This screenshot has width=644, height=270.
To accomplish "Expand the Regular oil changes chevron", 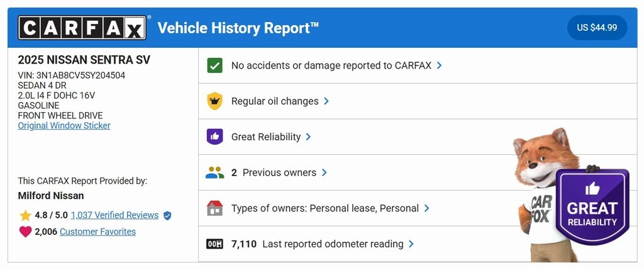I will pos(326,101).
